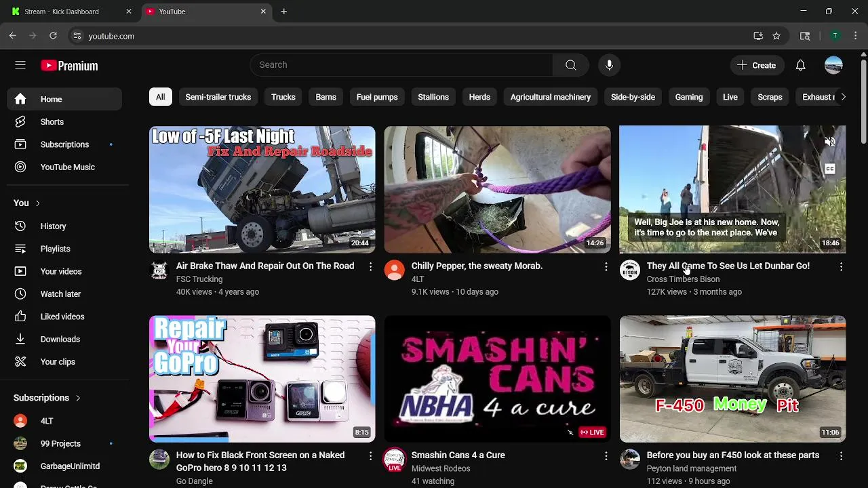Select the Gaming filter chip
The height and width of the screenshot is (488, 868).
689,97
